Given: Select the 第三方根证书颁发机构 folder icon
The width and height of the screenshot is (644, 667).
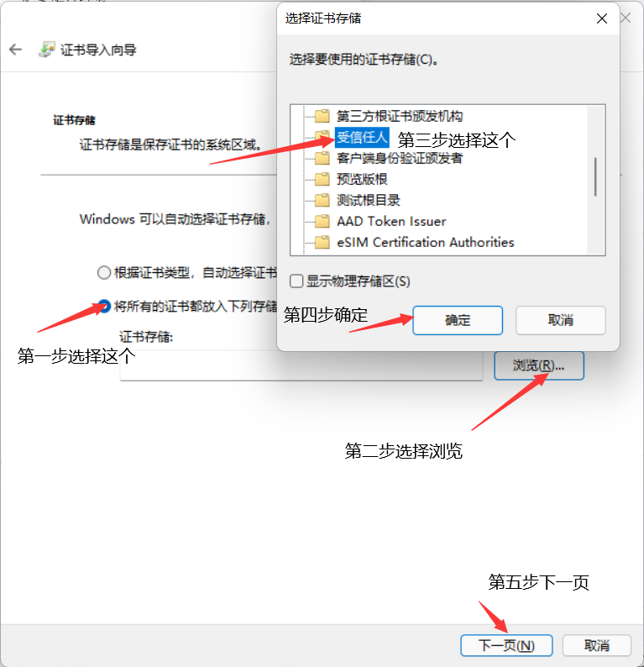Looking at the screenshot, I should click(x=322, y=116).
